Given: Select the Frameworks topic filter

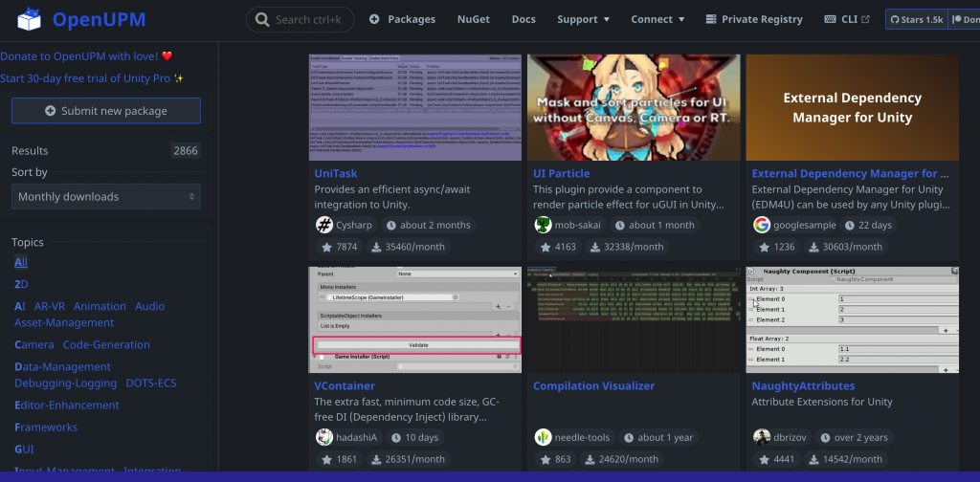Looking at the screenshot, I should (46, 427).
